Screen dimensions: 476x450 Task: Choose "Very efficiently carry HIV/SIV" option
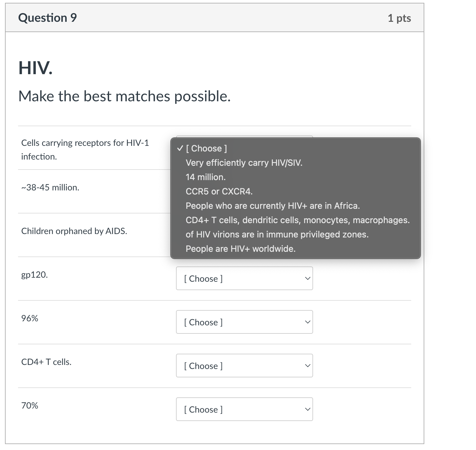click(x=244, y=162)
